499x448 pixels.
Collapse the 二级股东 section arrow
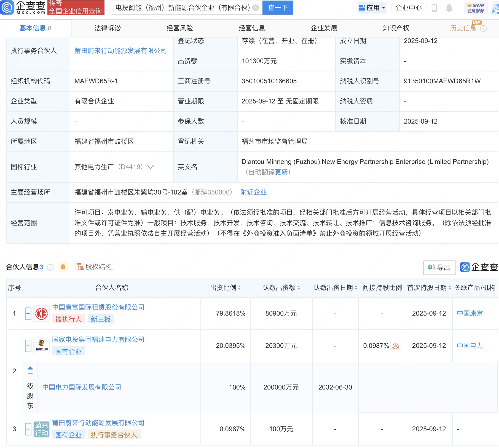pos(30,368)
